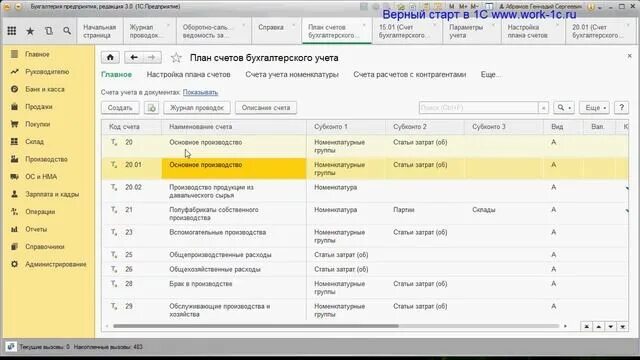The image size is (640, 360).
Task: Open the sections menu grid icon
Action: [x=12, y=31]
